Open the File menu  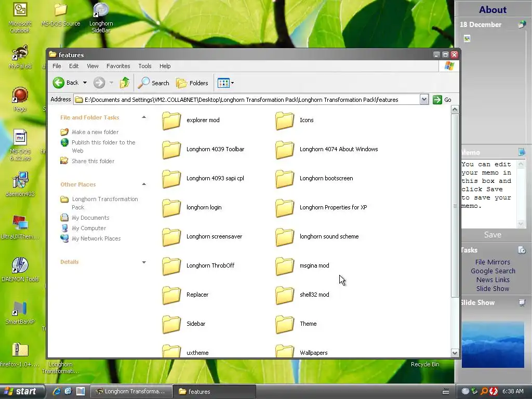coord(57,66)
